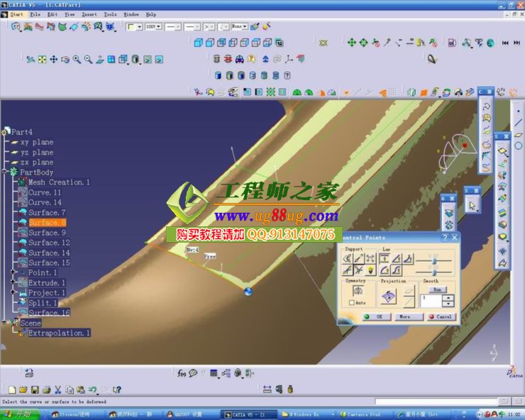Click the Open folder icon
This screenshot has width=525, height=420.
coord(23,389)
